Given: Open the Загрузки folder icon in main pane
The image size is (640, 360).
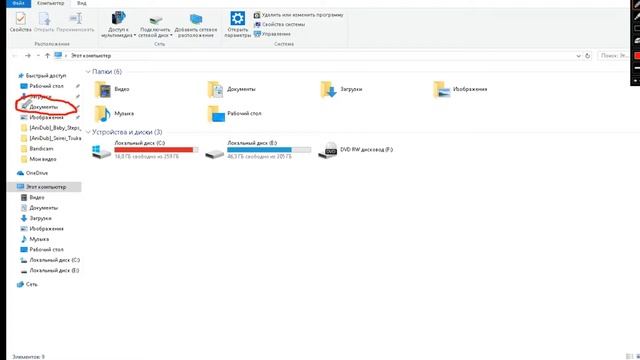Looking at the screenshot, I should tap(329, 89).
